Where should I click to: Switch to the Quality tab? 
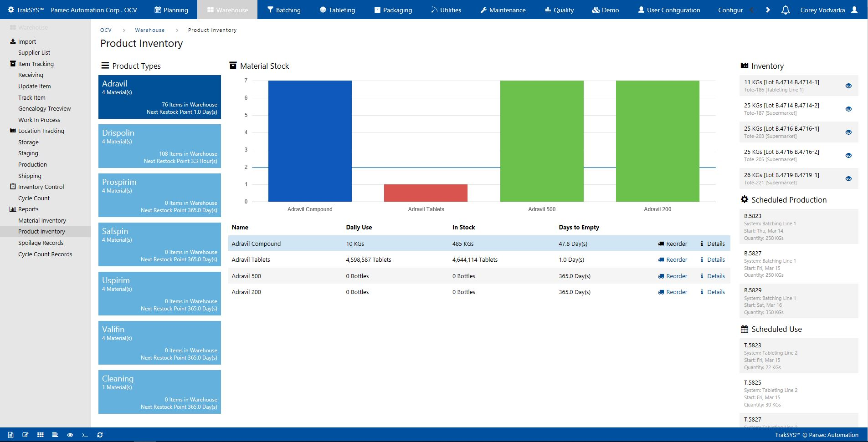[x=559, y=10]
